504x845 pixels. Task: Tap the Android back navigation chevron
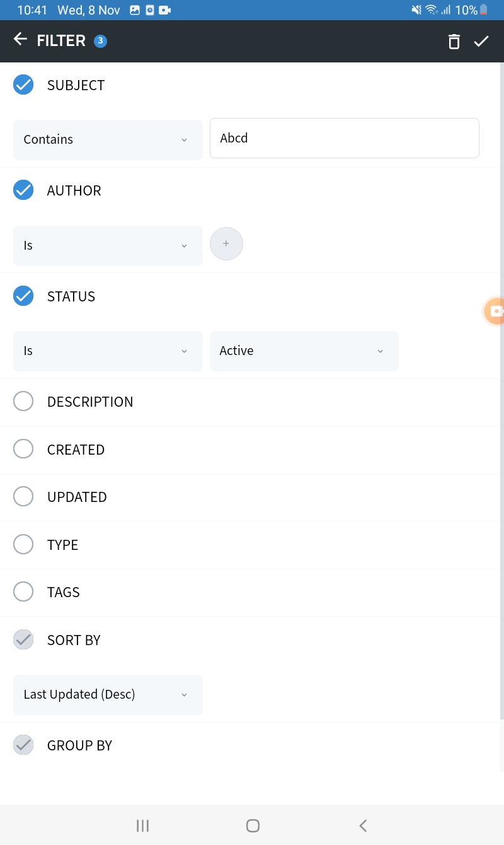pyautogui.click(x=363, y=825)
